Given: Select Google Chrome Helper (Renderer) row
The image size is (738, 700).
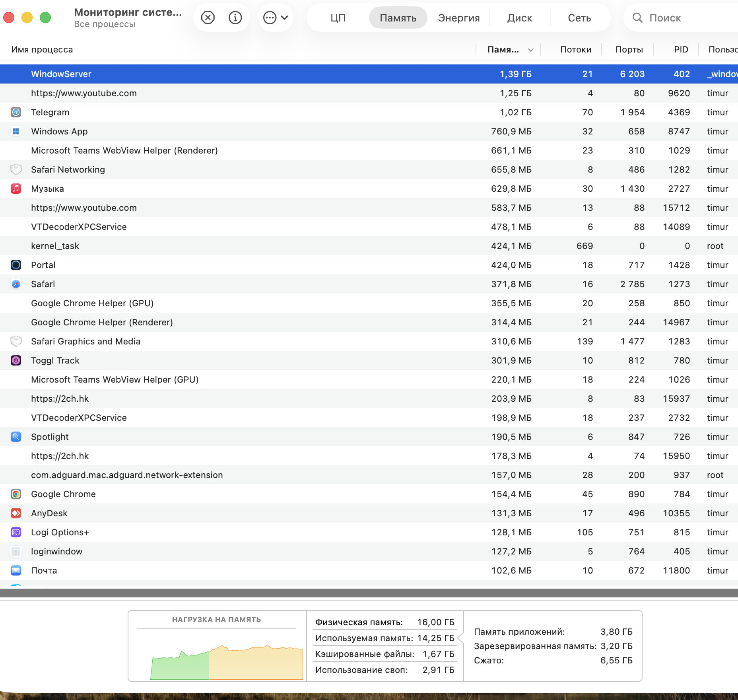Looking at the screenshot, I should pyautogui.click(x=369, y=322).
